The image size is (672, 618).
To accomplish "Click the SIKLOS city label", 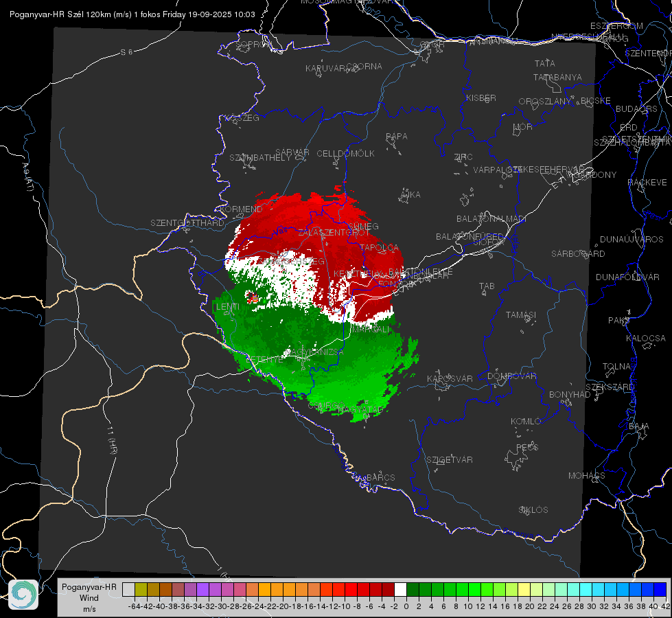I will point(533,510).
